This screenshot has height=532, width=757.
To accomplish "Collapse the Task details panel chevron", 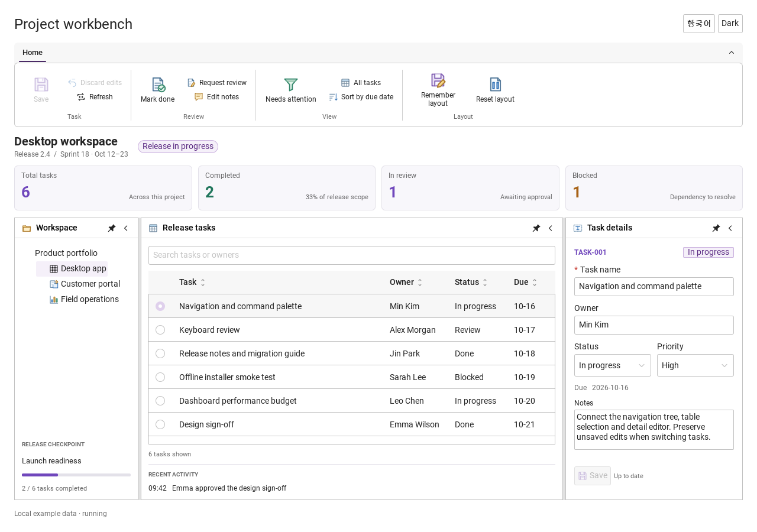I will tap(730, 228).
